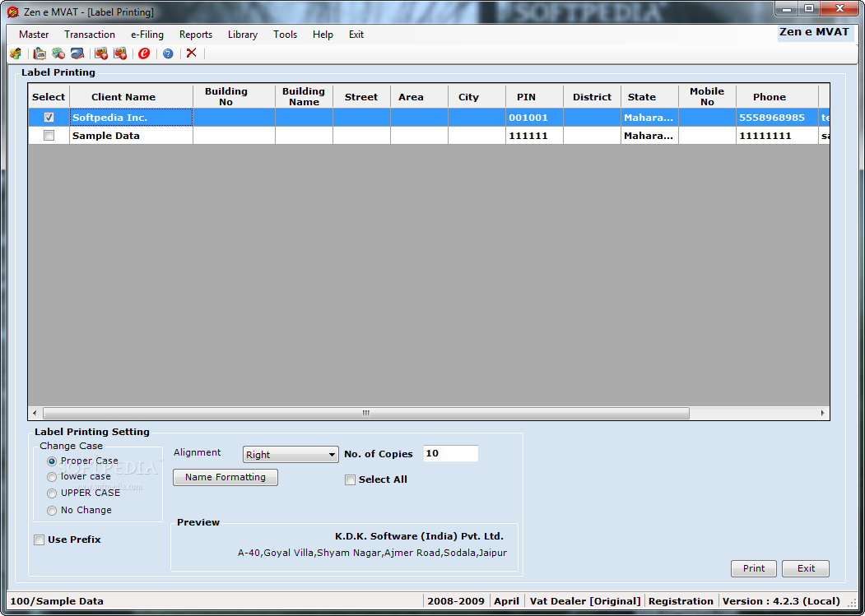Screen dimensions: 865x616
Task: Choose the UPPER CASE radio option
Action: pos(52,493)
